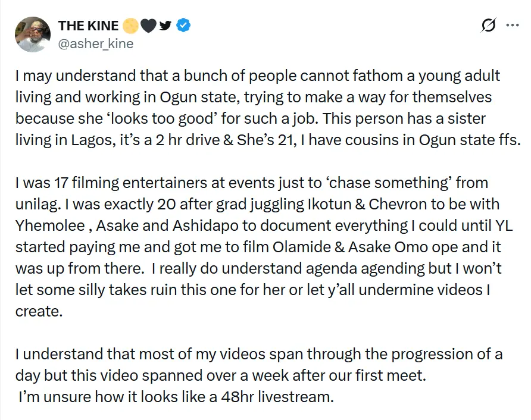
Task: Click the black Twitter bird emoji
Action: [x=167, y=26]
